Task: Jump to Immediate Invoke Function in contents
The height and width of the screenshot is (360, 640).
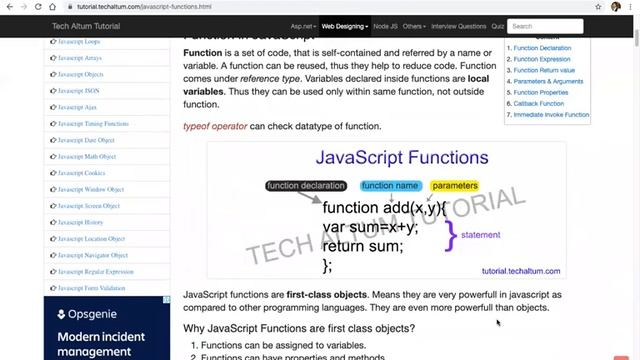Action: (551, 115)
